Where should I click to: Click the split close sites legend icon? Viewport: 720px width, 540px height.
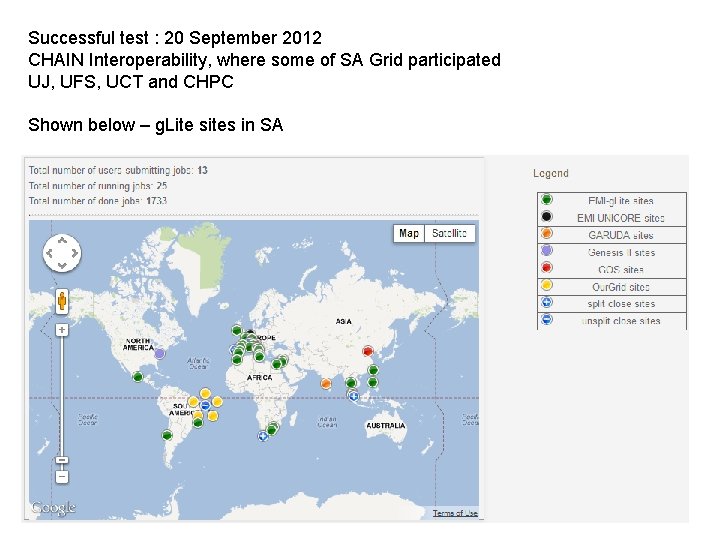546,302
